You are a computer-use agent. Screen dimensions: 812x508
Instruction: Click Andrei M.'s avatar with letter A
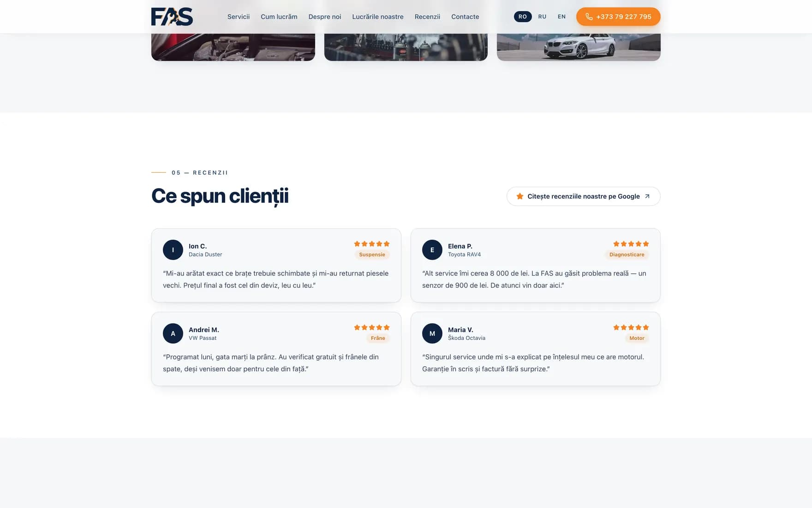click(173, 333)
